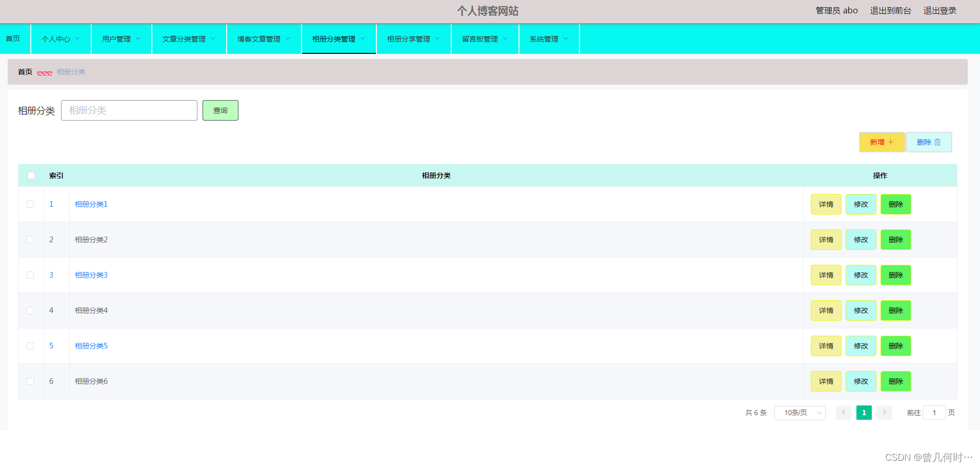Viewport: 980px width, 467px height.
Task: Expand the 个人中心 menu chevron
Action: pyautogui.click(x=77, y=38)
